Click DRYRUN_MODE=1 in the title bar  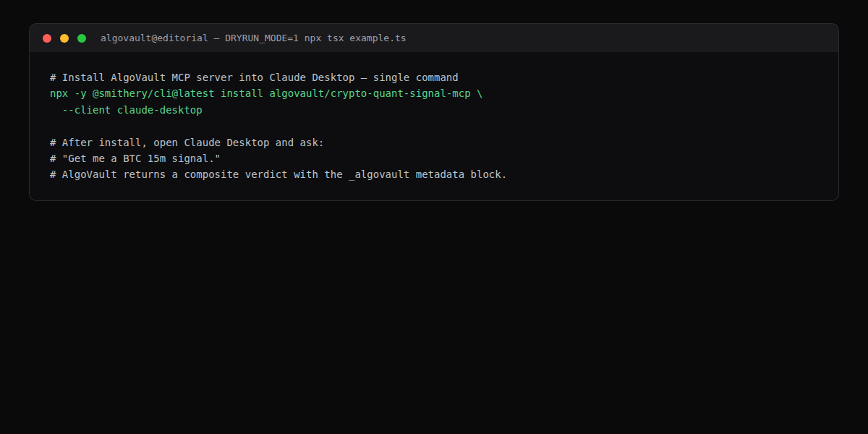click(262, 38)
